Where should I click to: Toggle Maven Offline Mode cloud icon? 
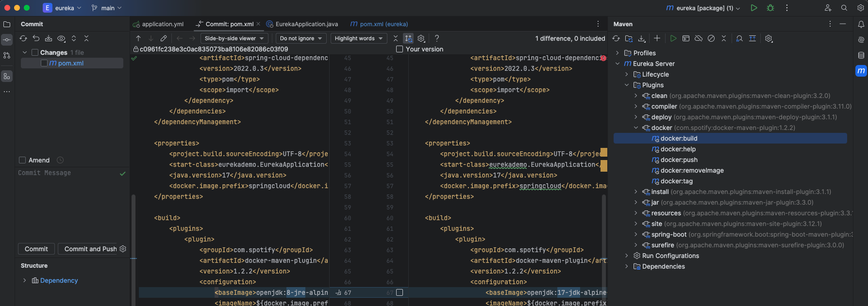coord(698,38)
